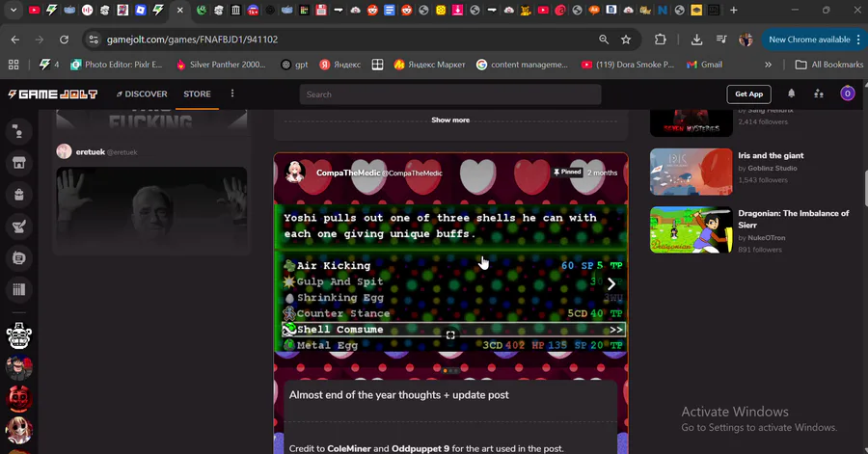Open the content manageme... bookmark
868x454 pixels.
522,65
